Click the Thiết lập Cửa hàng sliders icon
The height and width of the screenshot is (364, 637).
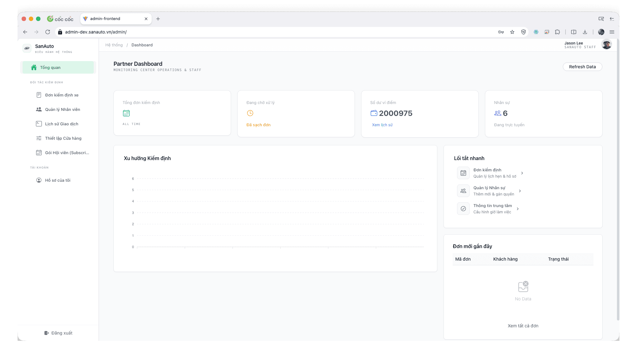[39, 138]
